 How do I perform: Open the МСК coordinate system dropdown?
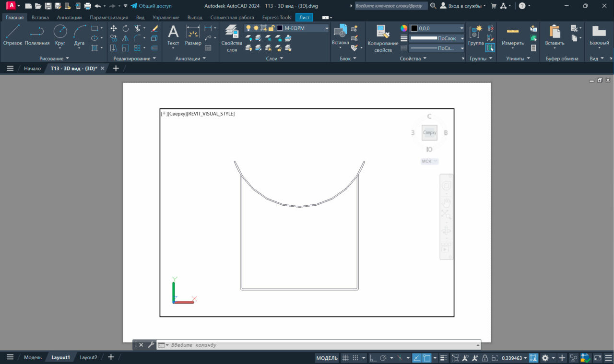click(x=429, y=162)
